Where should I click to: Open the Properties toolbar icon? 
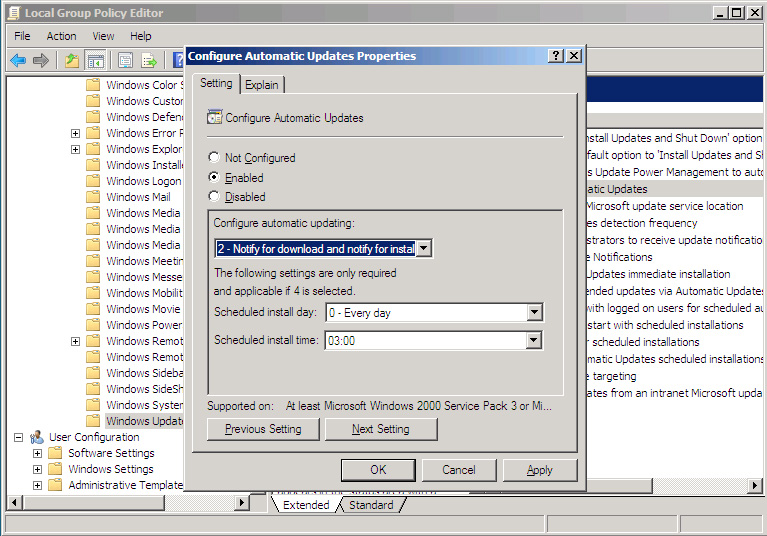[x=125, y=61]
